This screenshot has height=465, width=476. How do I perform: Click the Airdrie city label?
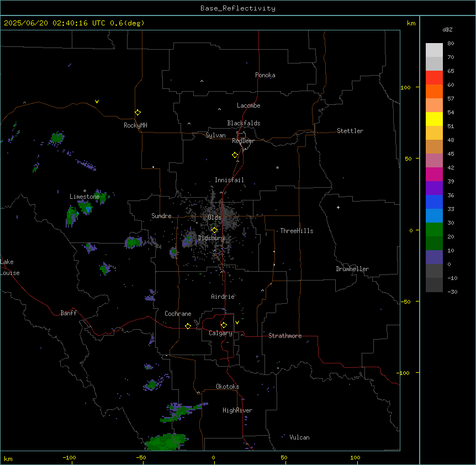pyautogui.click(x=223, y=297)
